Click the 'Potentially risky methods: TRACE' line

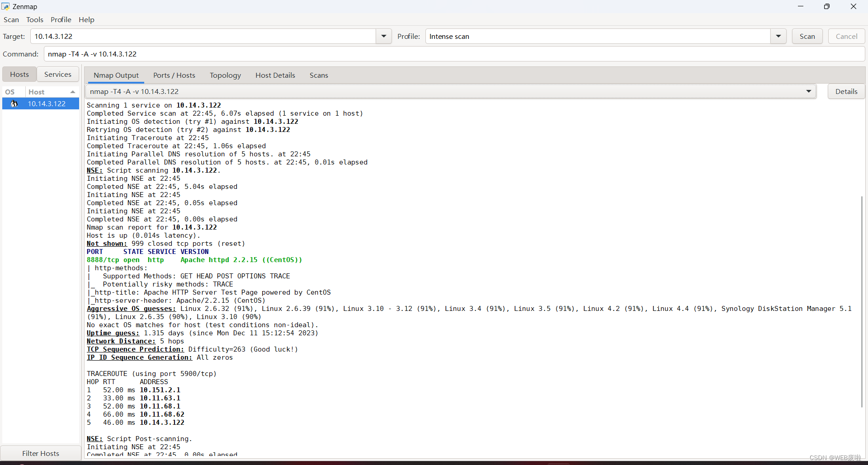[168, 284]
